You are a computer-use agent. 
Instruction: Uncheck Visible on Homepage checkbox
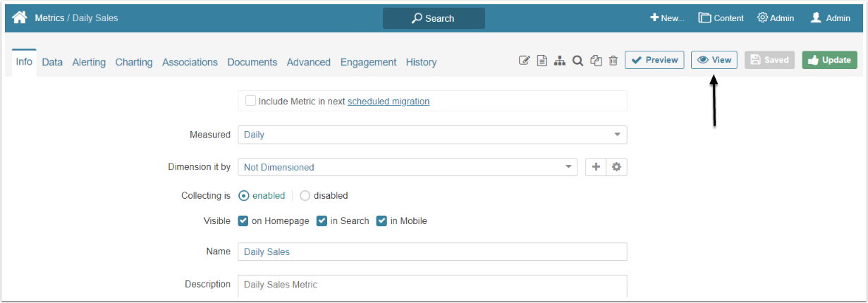[x=243, y=221]
